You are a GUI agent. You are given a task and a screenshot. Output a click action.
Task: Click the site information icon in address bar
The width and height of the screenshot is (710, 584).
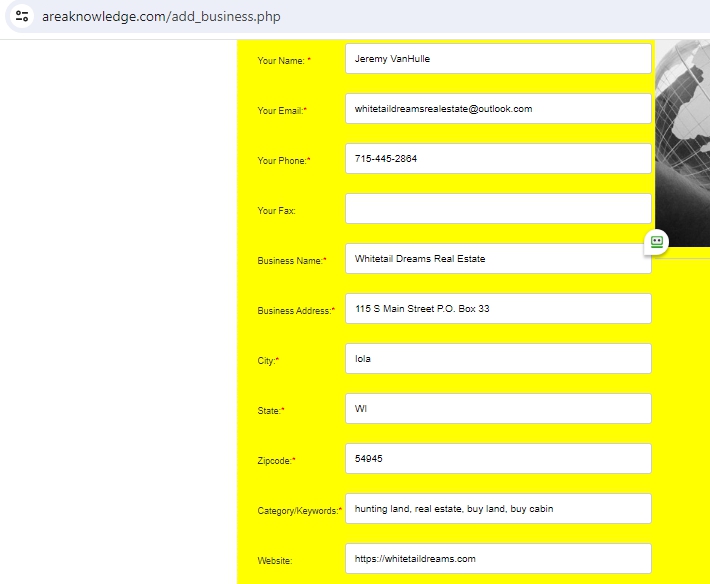pos(22,17)
